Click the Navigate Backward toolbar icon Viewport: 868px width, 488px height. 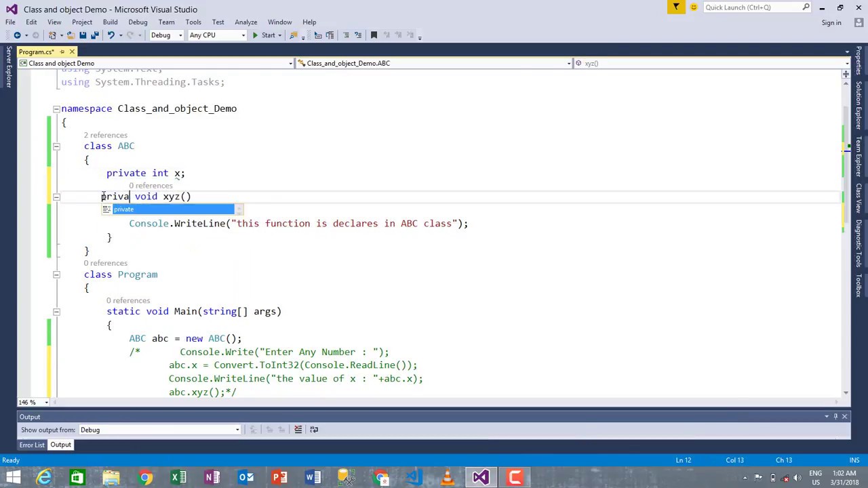point(17,35)
